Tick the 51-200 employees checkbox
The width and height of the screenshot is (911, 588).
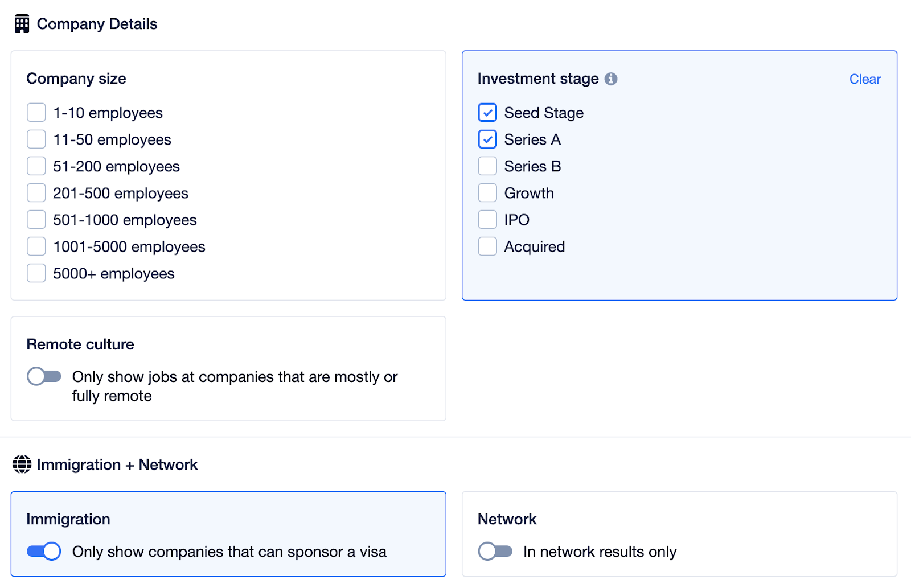[36, 166]
